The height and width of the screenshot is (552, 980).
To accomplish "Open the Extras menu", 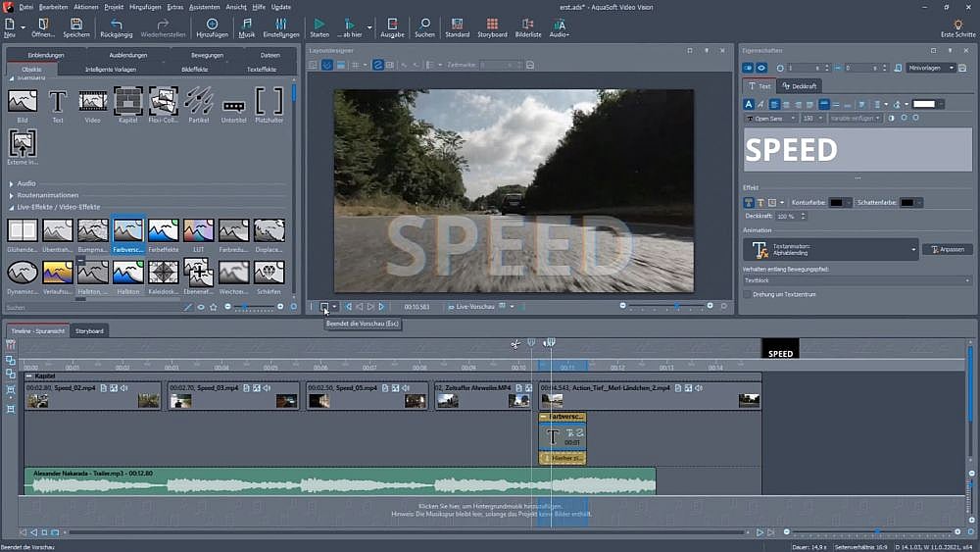I will (x=174, y=7).
